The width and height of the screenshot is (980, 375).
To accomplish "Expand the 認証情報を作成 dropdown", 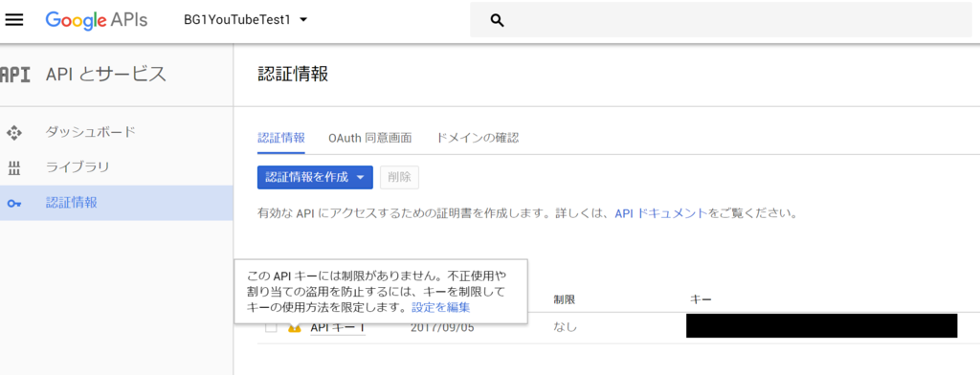I will point(315,178).
